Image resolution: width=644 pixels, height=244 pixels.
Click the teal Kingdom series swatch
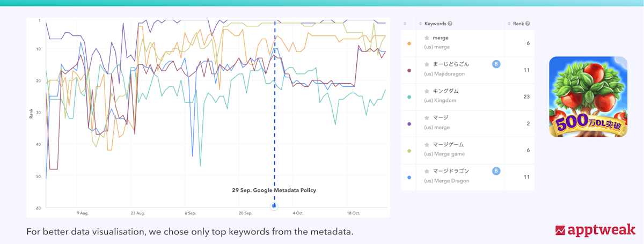[x=409, y=97]
